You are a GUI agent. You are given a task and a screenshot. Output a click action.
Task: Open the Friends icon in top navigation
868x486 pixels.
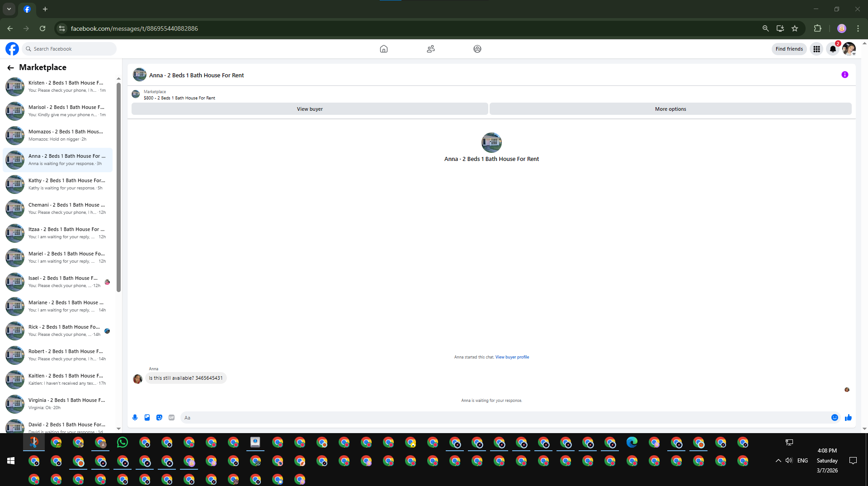tap(431, 49)
